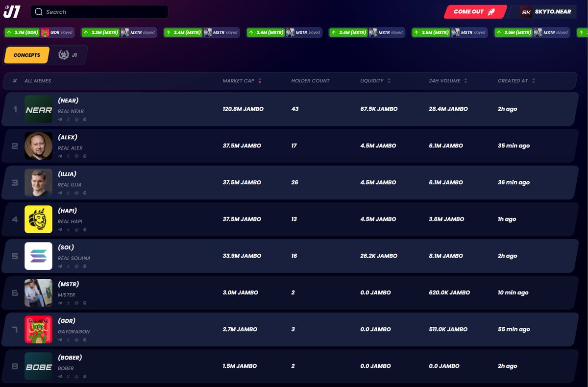Click the 67.5K JAMBO liquidity value

[379, 109]
